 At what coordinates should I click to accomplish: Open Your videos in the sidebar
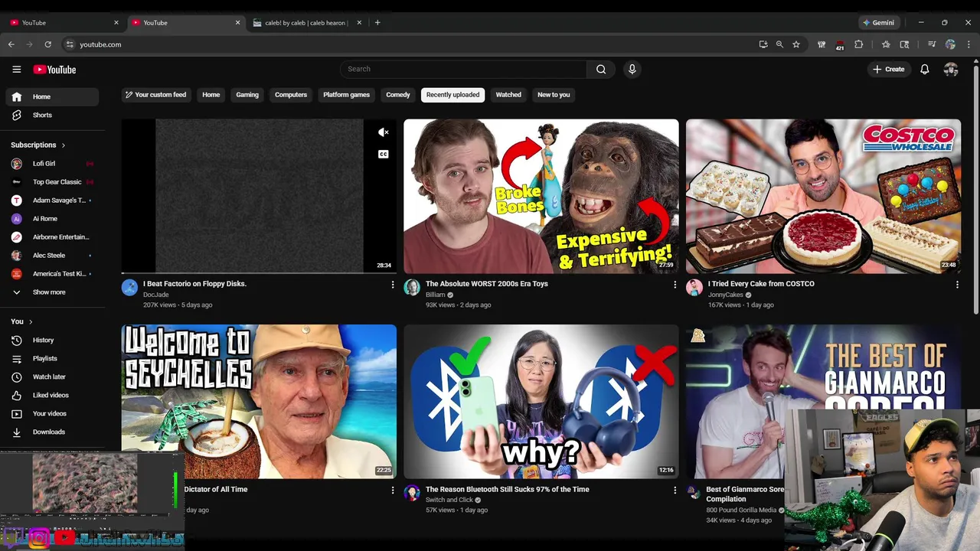point(52,413)
